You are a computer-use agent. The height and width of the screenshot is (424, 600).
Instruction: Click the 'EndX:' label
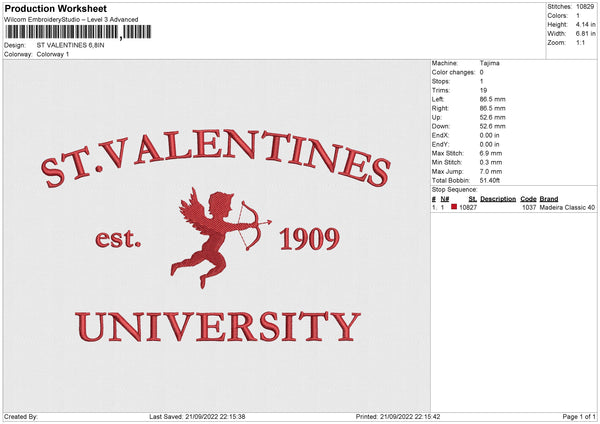[440, 135]
